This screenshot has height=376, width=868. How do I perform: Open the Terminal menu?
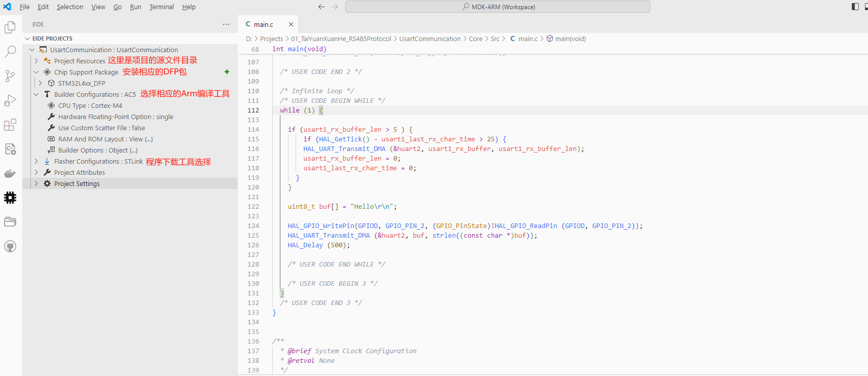click(x=162, y=7)
